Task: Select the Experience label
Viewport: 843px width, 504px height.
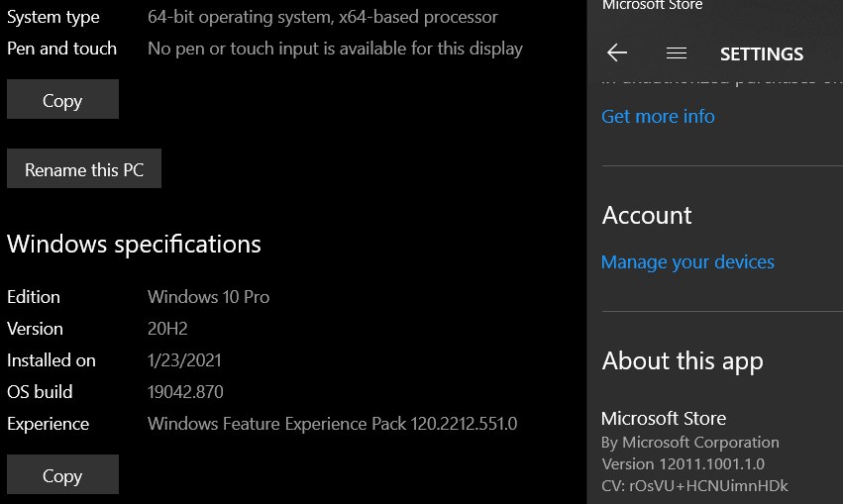Action: (48, 424)
